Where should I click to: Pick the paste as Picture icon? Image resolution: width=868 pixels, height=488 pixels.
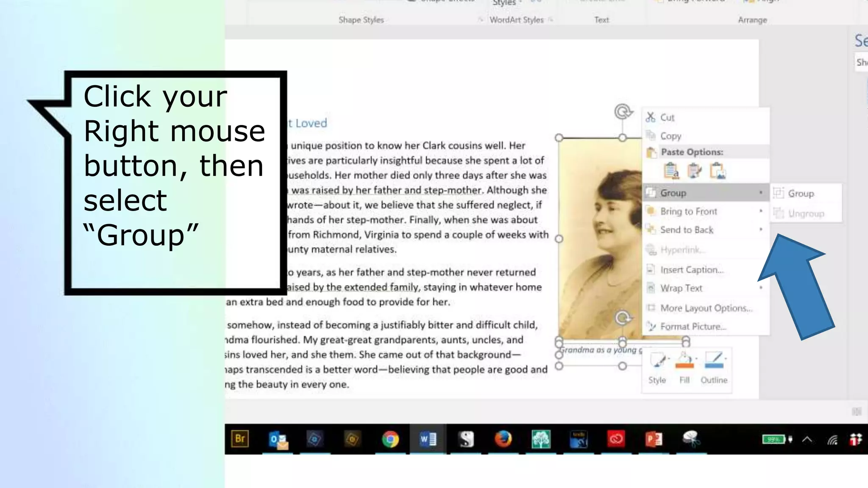tap(718, 171)
